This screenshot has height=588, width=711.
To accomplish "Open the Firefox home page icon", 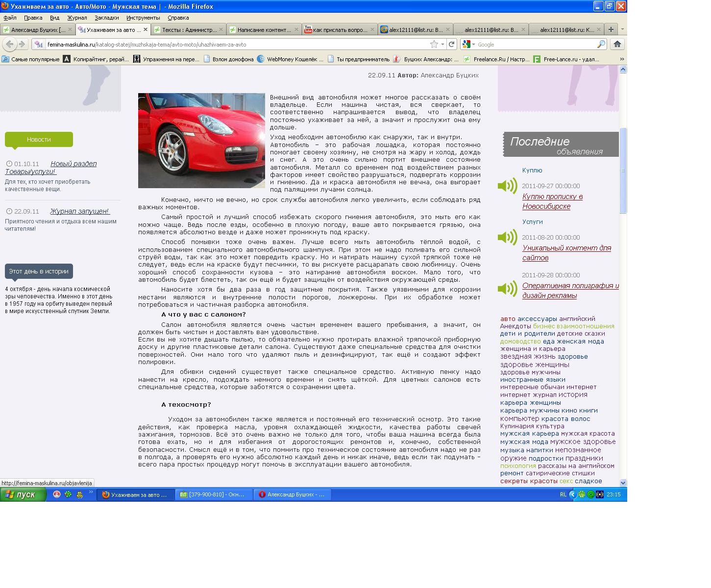I will (617, 44).
